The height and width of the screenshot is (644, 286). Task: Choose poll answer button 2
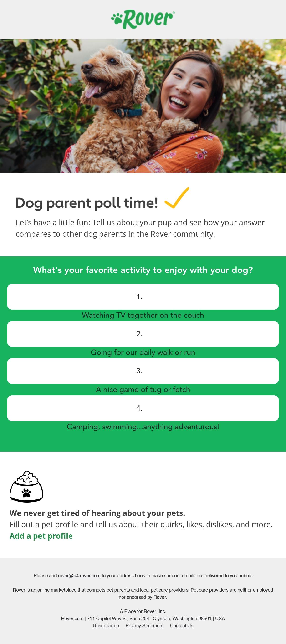pos(143,334)
